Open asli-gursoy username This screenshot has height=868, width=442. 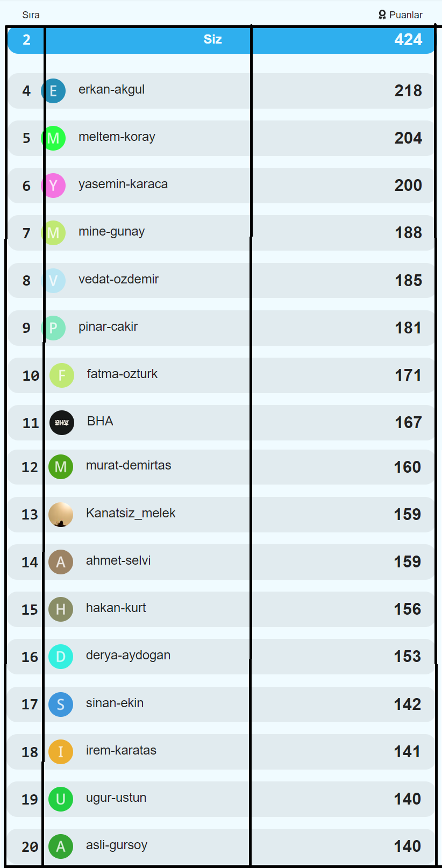(x=117, y=845)
